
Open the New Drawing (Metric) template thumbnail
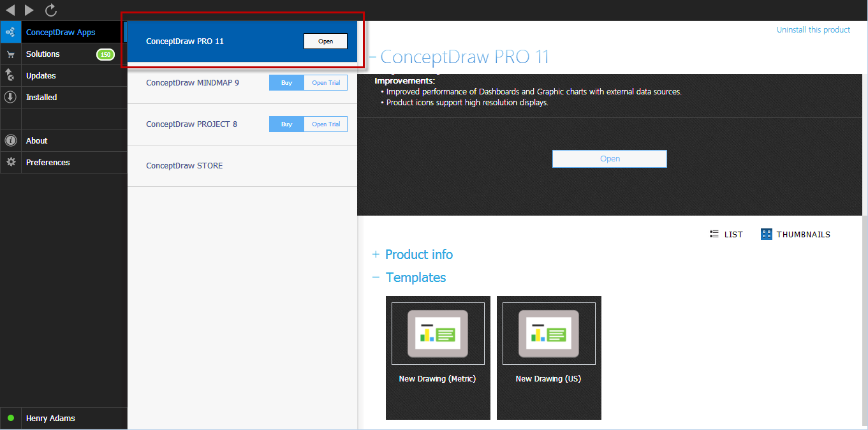click(438, 334)
